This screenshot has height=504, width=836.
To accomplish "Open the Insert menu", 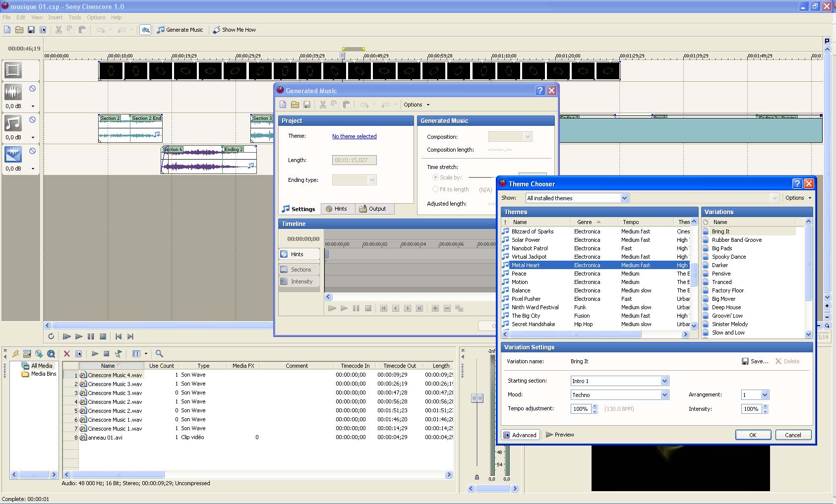I will coord(55,17).
